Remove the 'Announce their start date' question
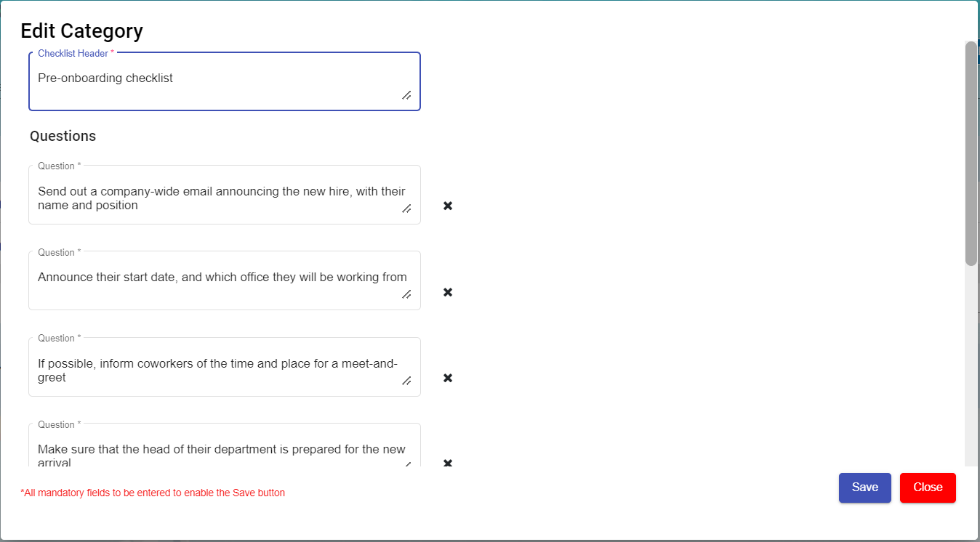 click(x=448, y=292)
